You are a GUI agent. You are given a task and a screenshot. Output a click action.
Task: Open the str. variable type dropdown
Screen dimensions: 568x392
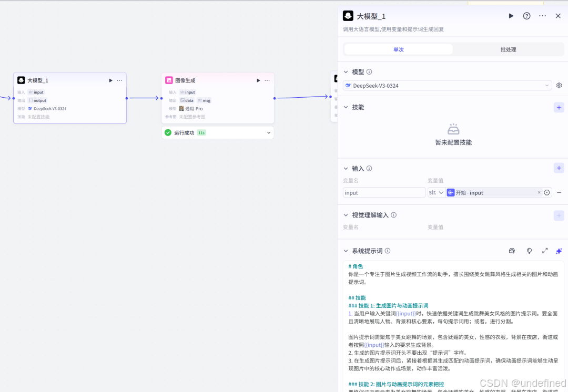point(436,192)
